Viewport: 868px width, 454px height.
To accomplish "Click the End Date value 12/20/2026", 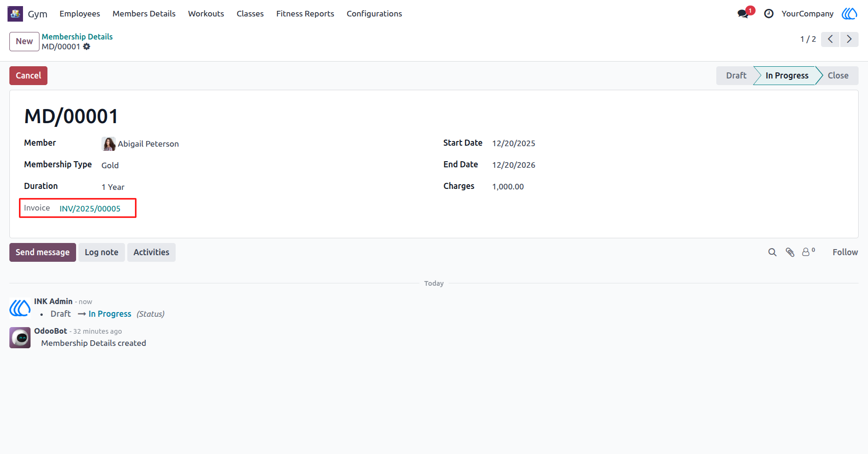I will tap(514, 165).
